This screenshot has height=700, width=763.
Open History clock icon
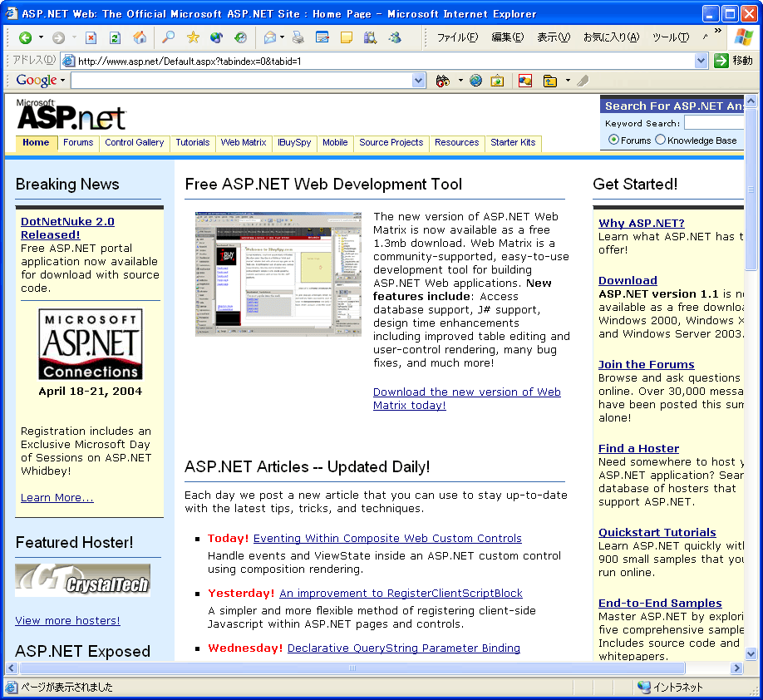click(x=240, y=37)
